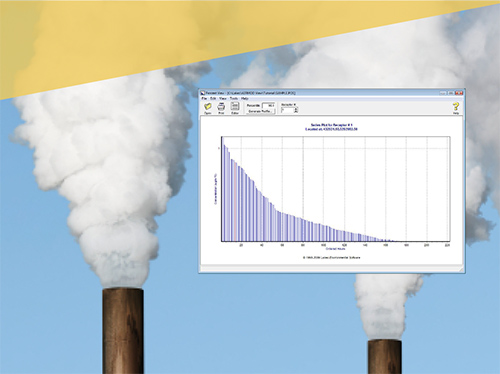The height and width of the screenshot is (374, 500).
Task: Click the Percentile input field
Action: 269,105
